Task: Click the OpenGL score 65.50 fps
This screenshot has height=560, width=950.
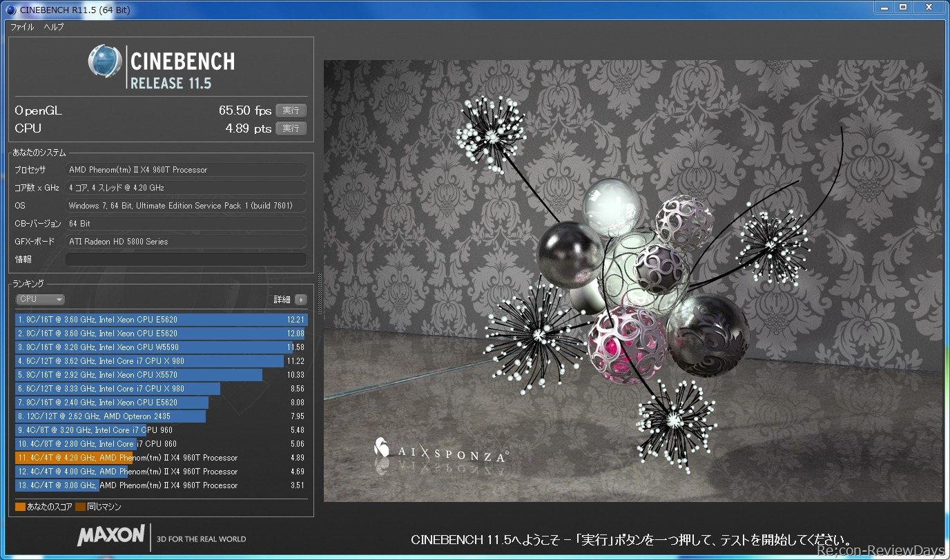Action: click(245, 110)
